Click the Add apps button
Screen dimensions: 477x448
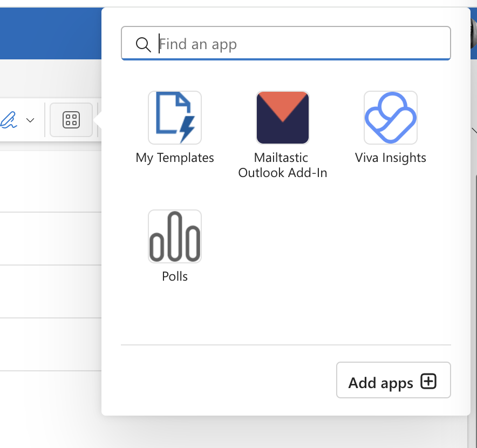click(393, 380)
